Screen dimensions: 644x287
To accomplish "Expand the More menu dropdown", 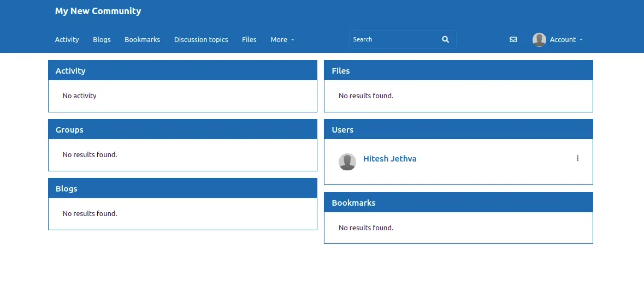I will 282,40.
